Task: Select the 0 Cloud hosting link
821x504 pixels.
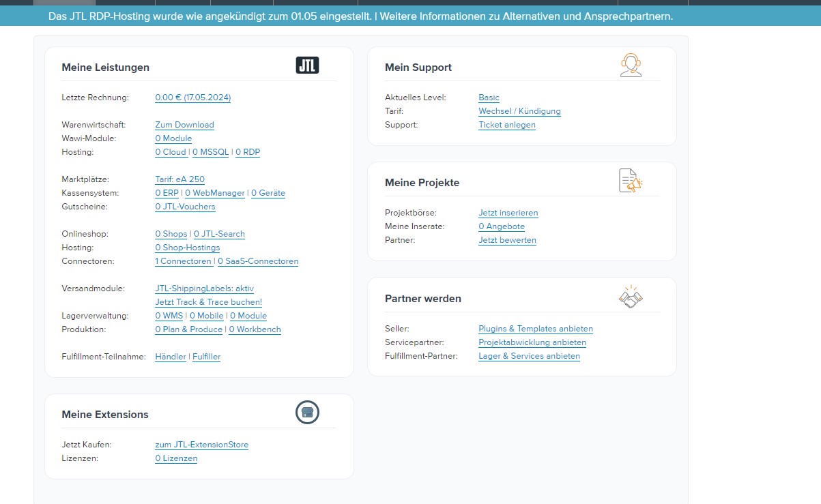Action: (x=171, y=152)
